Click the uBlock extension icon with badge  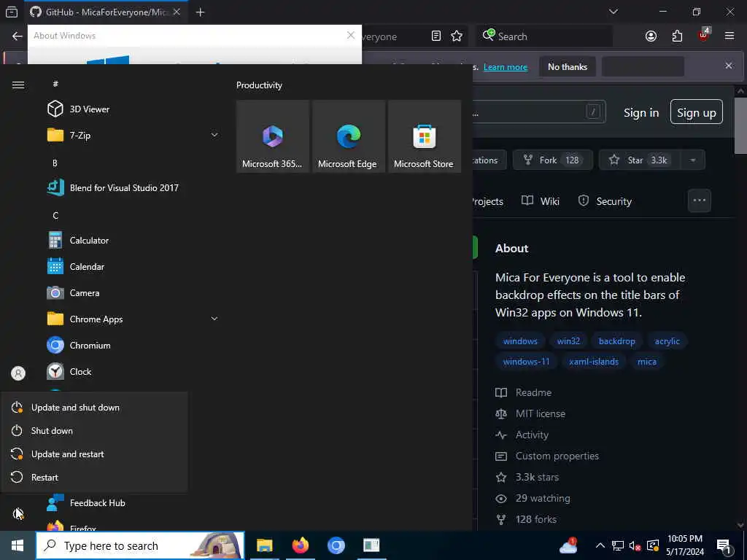(704, 35)
